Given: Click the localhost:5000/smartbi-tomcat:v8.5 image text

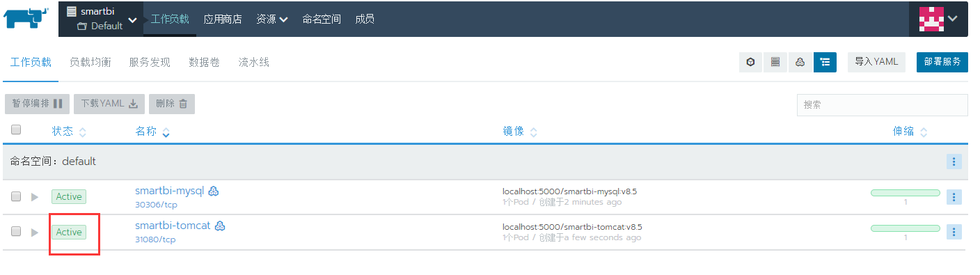Looking at the screenshot, I should [572, 226].
